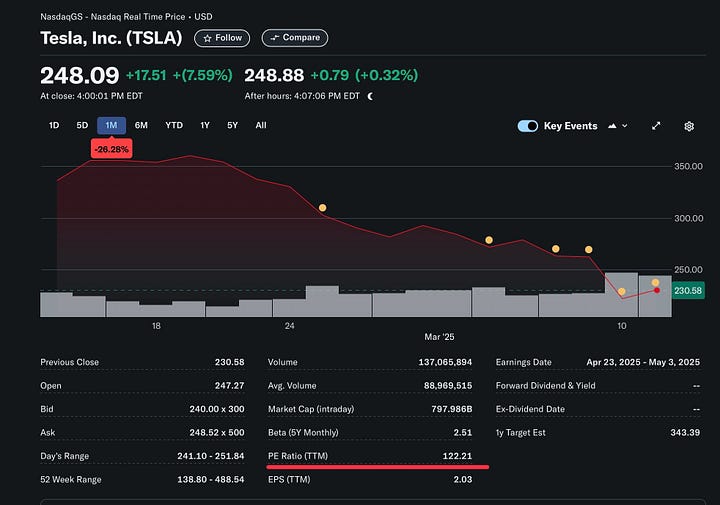720x505 pixels.
Task: Click the Follow button for TSLA
Action: [222, 38]
